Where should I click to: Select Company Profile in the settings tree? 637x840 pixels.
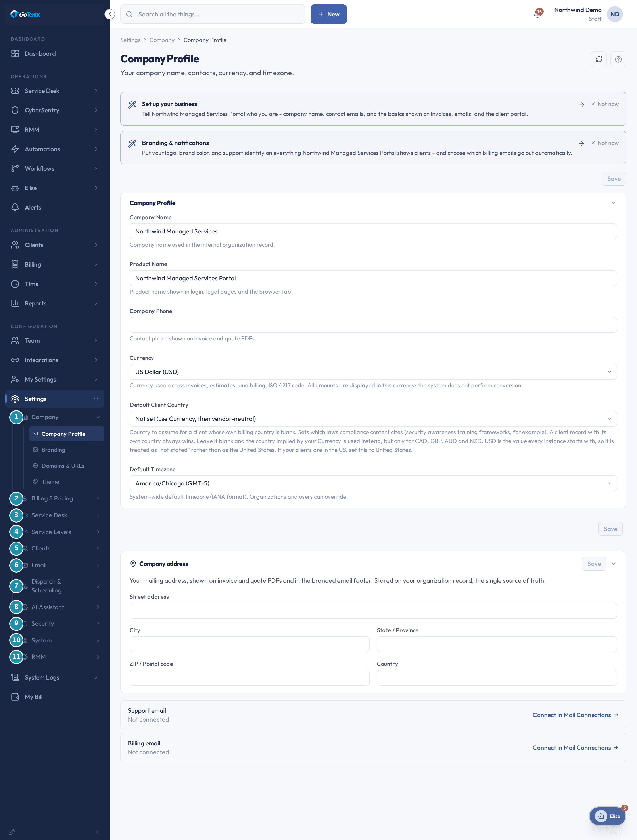click(x=67, y=434)
